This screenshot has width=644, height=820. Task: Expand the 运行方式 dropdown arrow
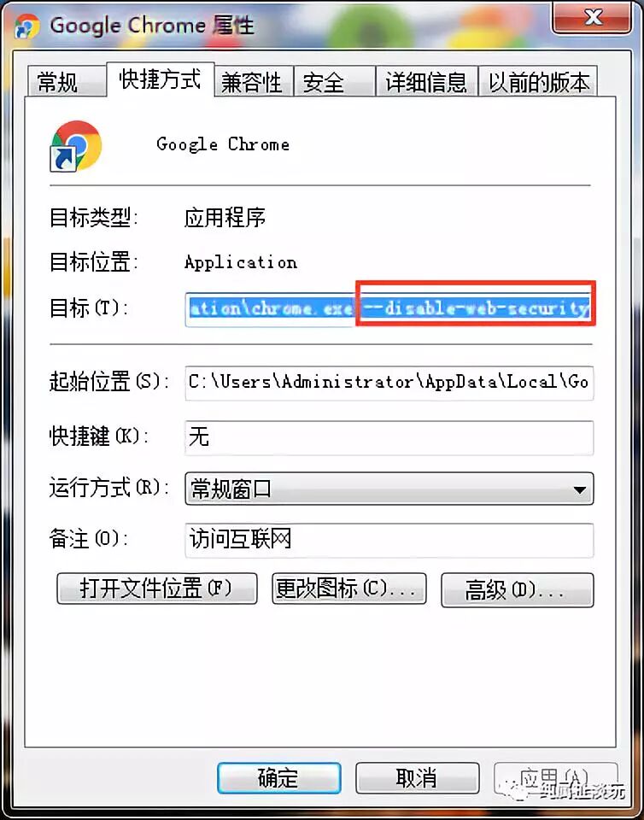tap(579, 489)
